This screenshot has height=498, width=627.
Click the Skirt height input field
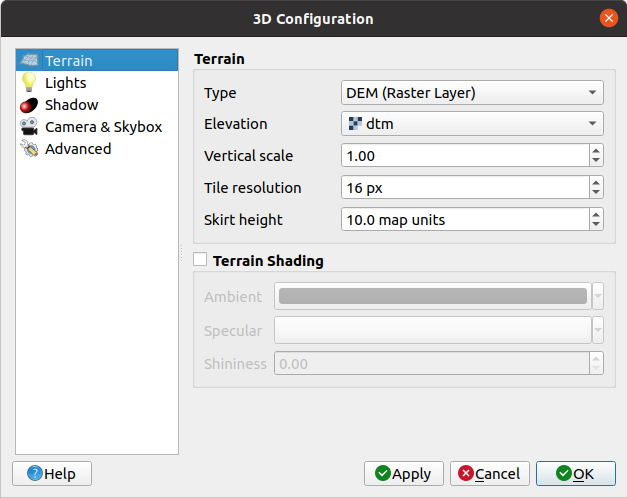(464, 219)
